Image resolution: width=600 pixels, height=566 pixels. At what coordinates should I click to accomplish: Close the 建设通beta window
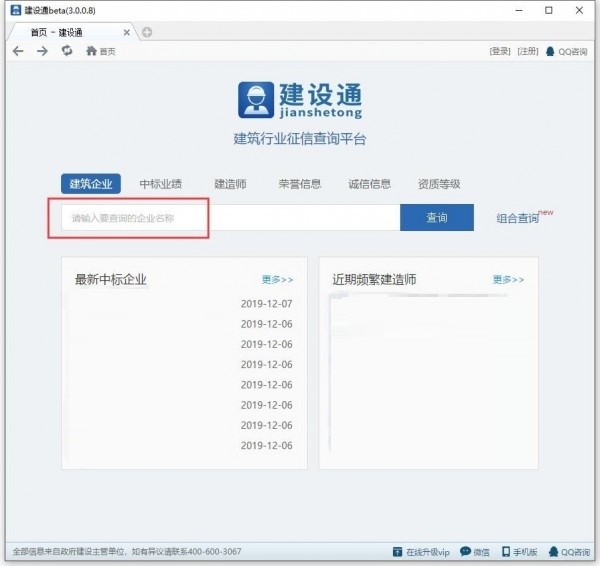tap(579, 10)
